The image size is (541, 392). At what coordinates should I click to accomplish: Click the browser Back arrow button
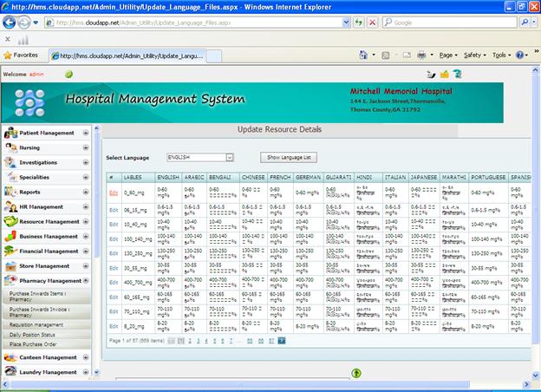pyautogui.click(x=10, y=23)
